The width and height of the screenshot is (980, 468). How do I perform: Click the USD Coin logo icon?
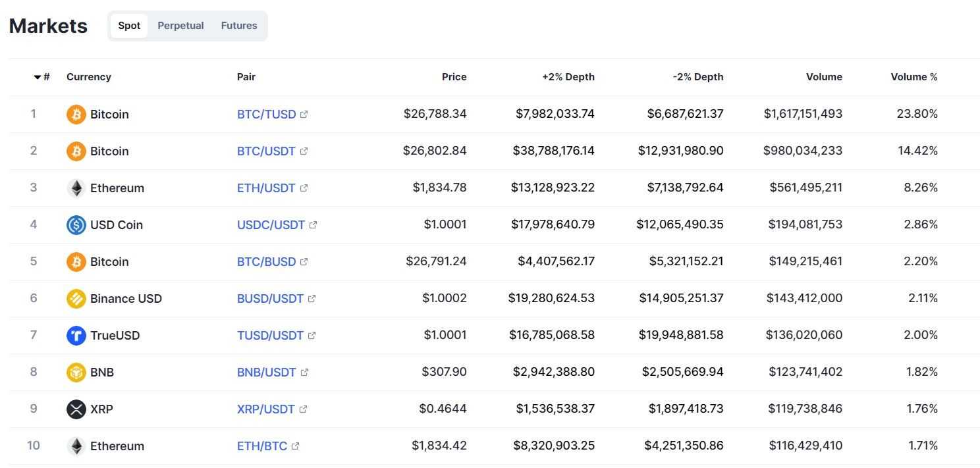76,224
